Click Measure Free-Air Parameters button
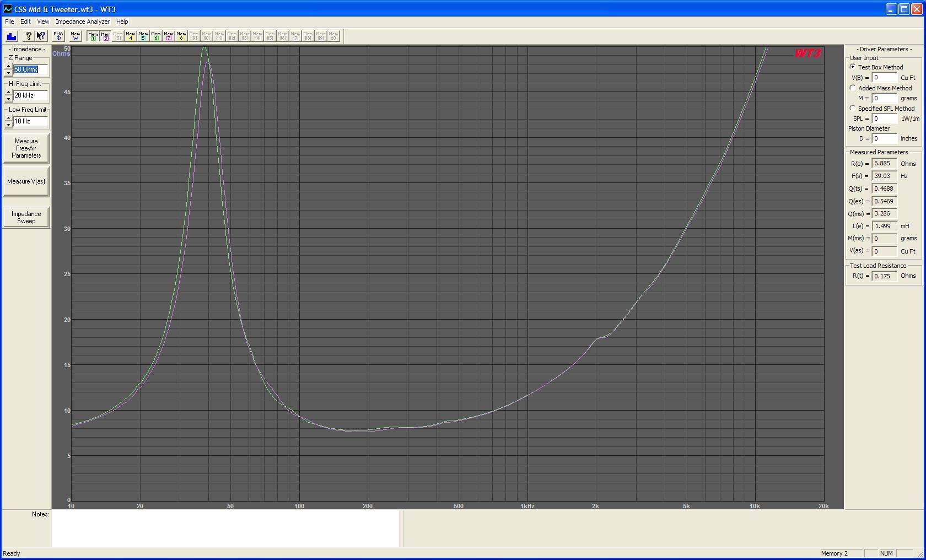This screenshot has width=926, height=560. [26, 148]
